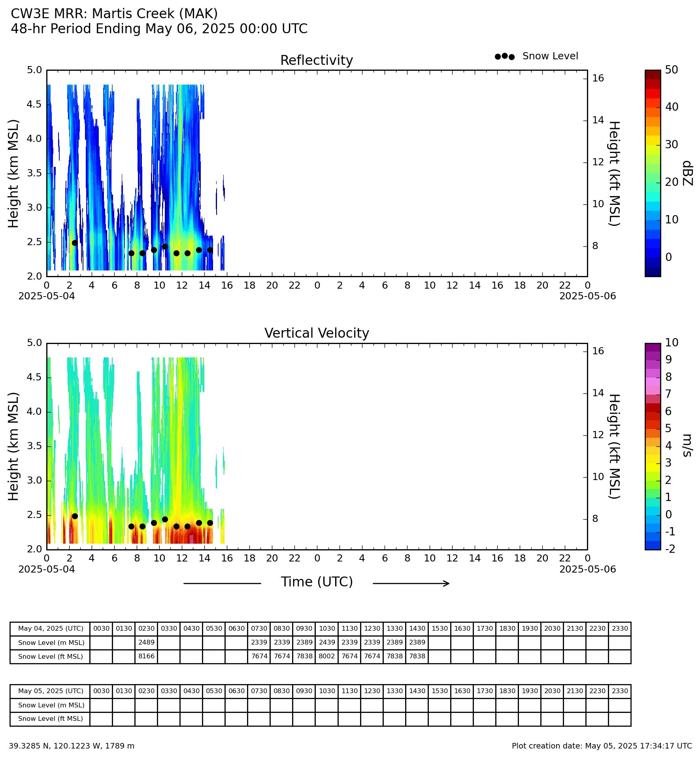Click the 2339 cell under 0730 in May 04 table
The width and height of the screenshot is (700, 758).
click(x=259, y=643)
